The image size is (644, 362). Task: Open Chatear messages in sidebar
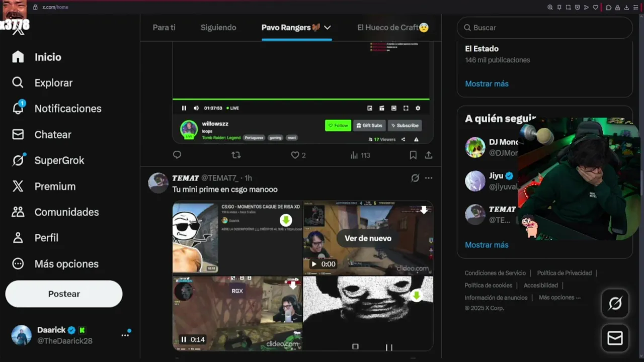tap(42, 135)
